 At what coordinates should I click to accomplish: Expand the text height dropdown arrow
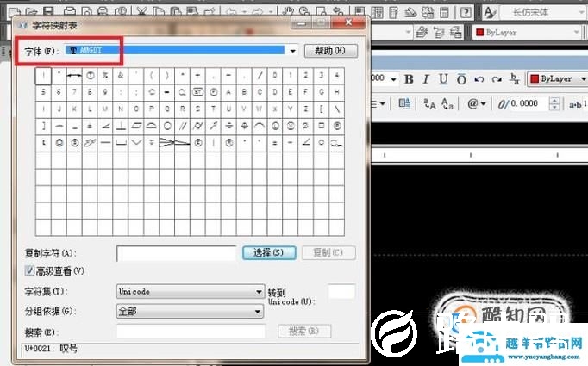393,79
